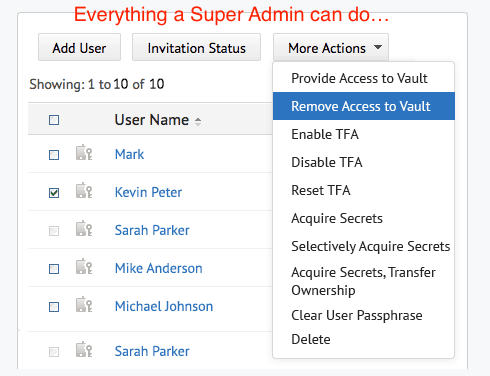
Task: Check the box next to Mike Anderson
Action: [x=54, y=269]
